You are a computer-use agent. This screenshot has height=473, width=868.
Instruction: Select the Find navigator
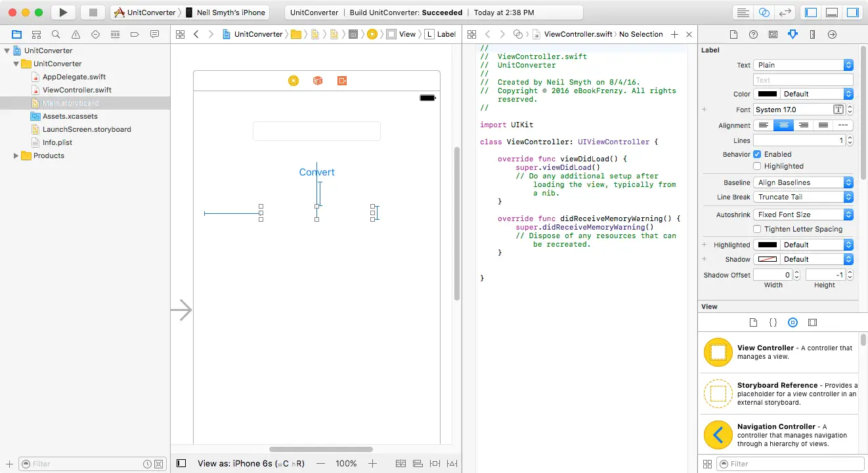[x=56, y=34]
